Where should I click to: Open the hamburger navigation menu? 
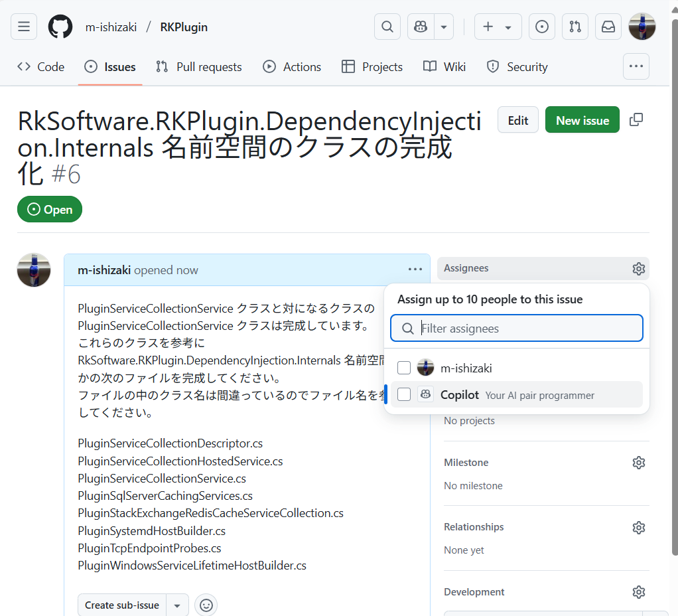point(24,27)
